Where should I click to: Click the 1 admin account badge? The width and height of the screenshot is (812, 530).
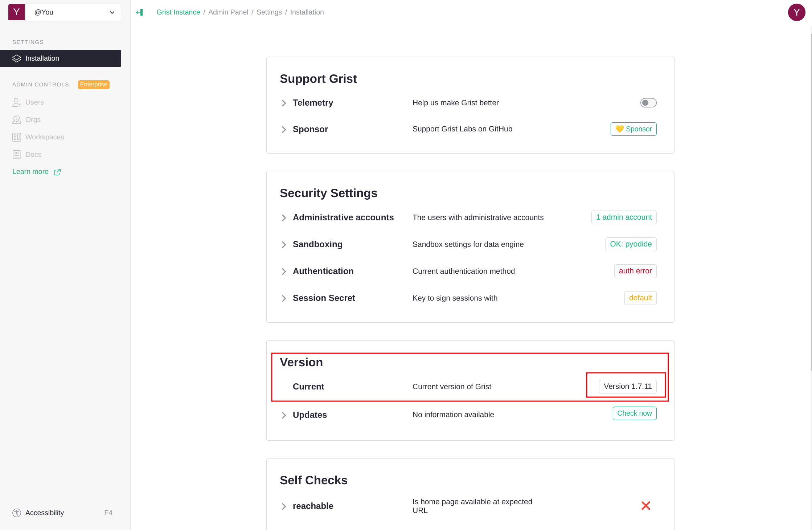click(623, 217)
